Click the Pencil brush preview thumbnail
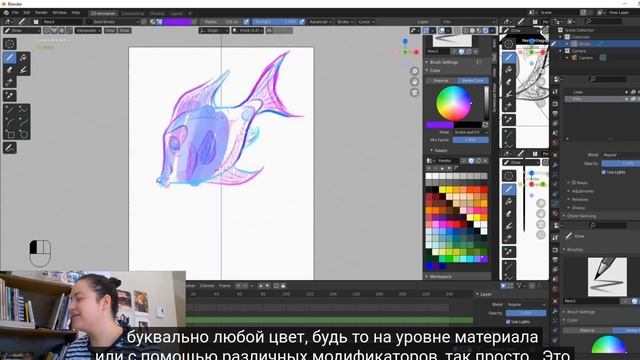Screen dimensions: 640x360 [x=607, y=277]
